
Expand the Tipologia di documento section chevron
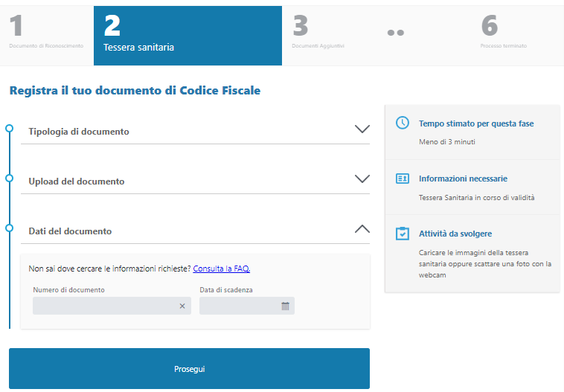[362, 129]
